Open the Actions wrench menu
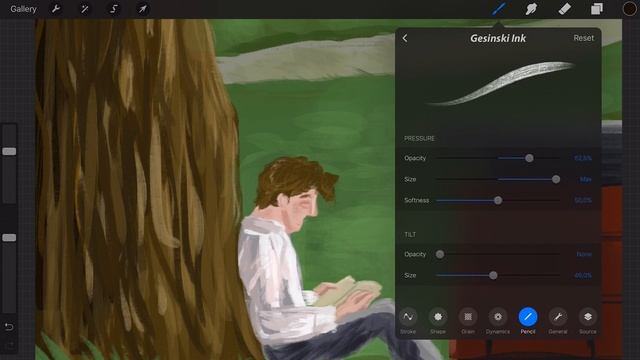This screenshot has height=360, width=640. [56, 9]
